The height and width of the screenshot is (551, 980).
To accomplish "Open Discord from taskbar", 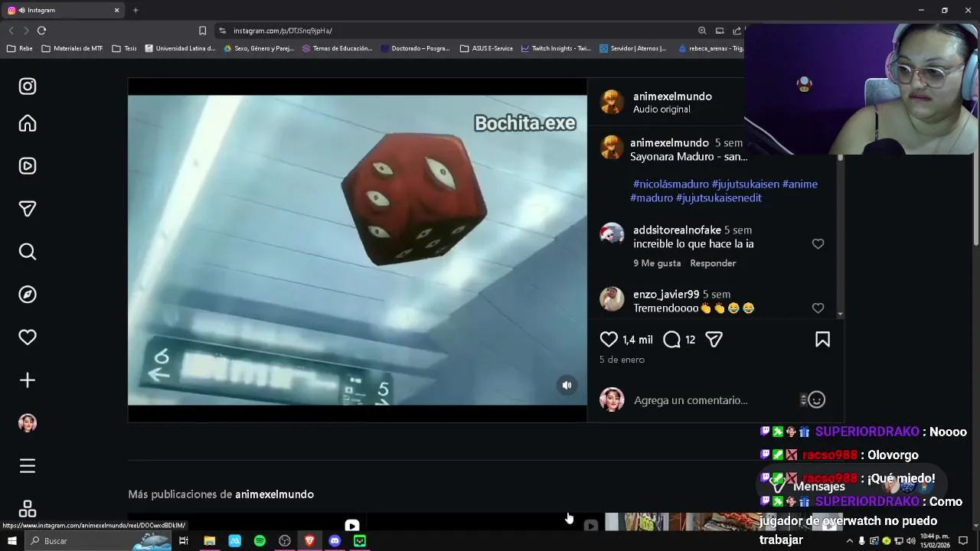I will (335, 541).
